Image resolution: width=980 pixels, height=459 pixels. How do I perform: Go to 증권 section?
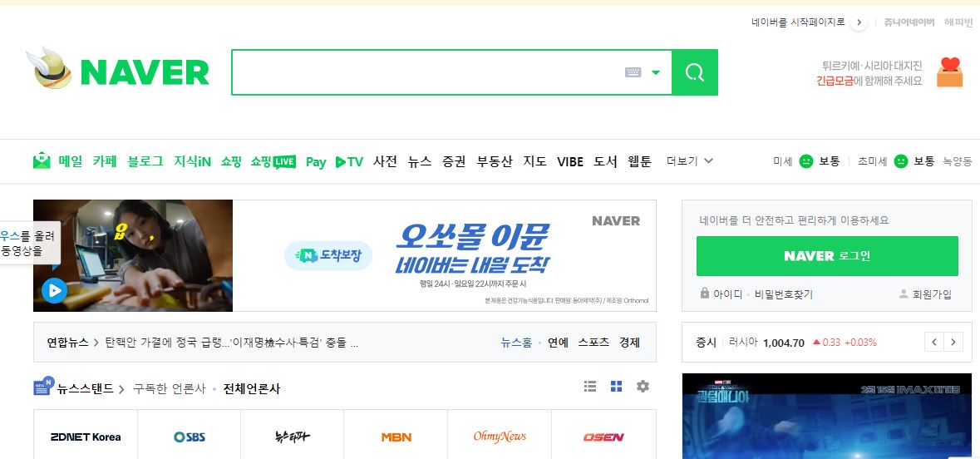tap(454, 161)
